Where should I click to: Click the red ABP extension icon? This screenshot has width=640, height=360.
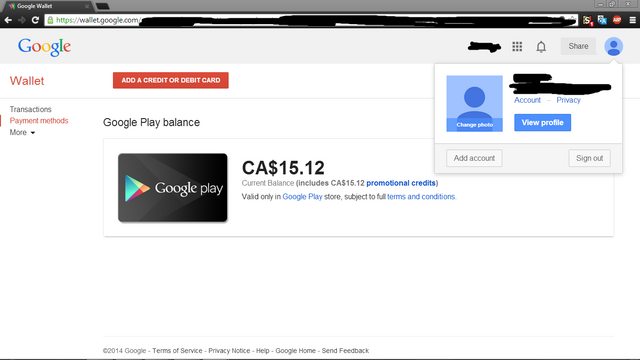tap(617, 20)
